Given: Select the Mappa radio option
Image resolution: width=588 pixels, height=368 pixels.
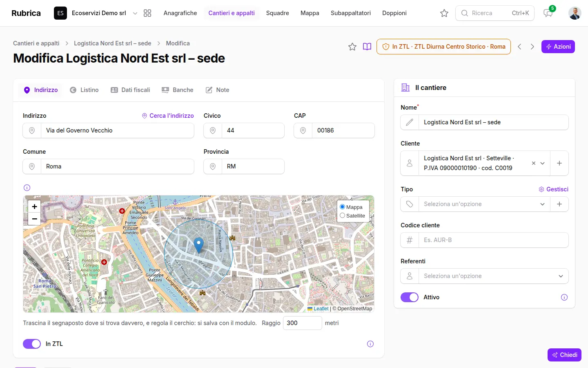Looking at the screenshot, I should pyautogui.click(x=342, y=207).
